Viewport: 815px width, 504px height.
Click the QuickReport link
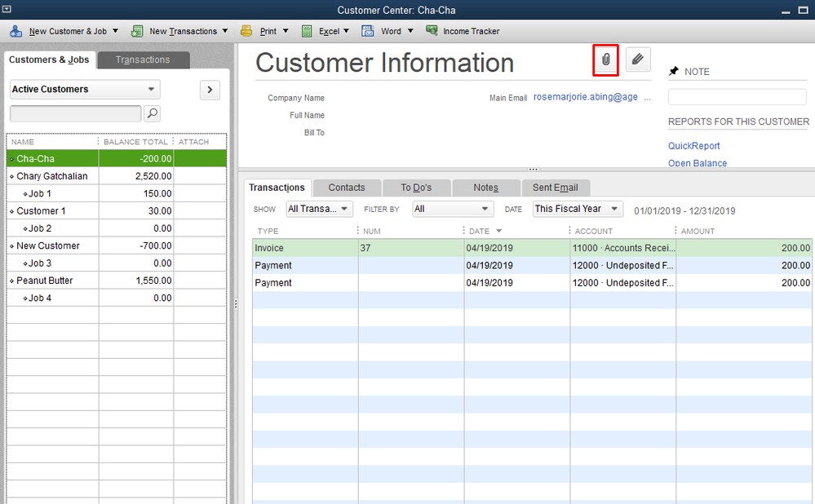[693, 146]
